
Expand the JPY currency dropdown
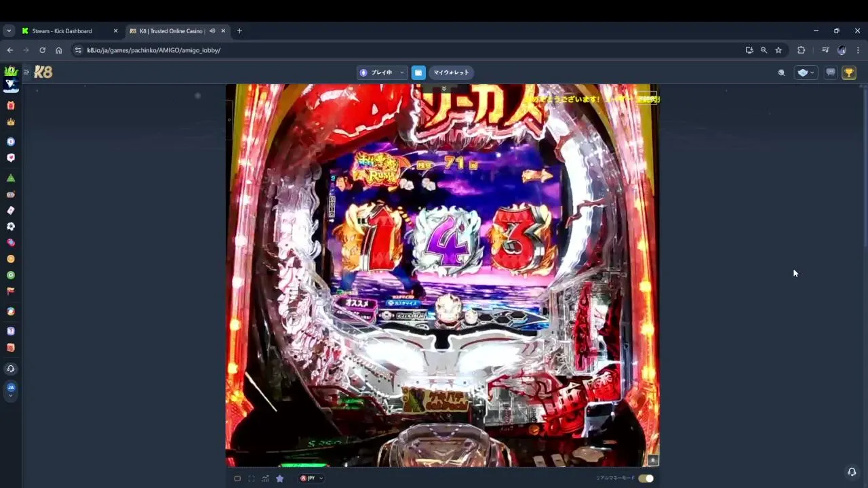click(x=311, y=479)
